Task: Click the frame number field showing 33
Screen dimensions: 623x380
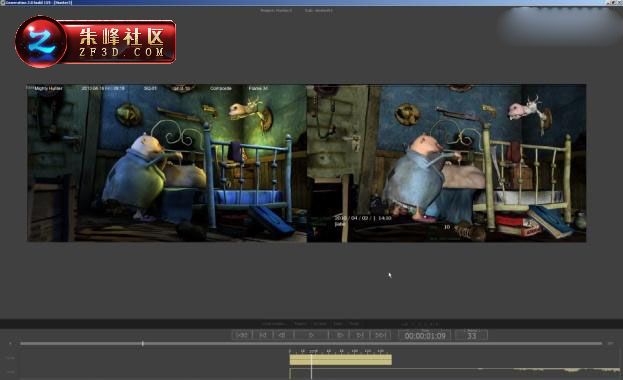Action: [471, 336]
